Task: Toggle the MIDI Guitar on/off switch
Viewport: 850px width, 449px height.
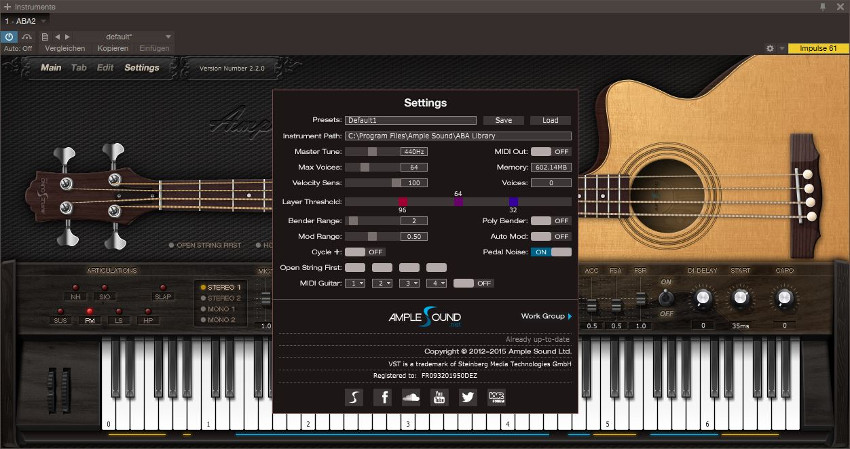Action: coord(473,283)
